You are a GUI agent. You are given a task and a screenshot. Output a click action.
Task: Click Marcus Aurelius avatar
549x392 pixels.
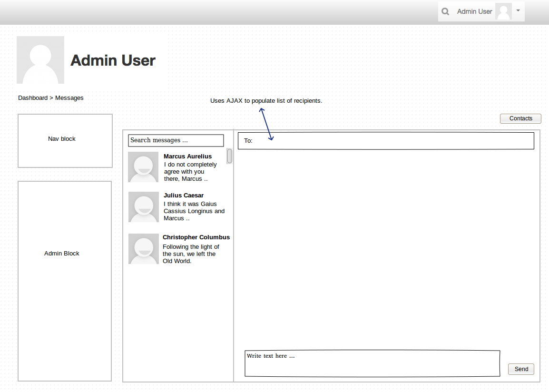click(x=143, y=167)
